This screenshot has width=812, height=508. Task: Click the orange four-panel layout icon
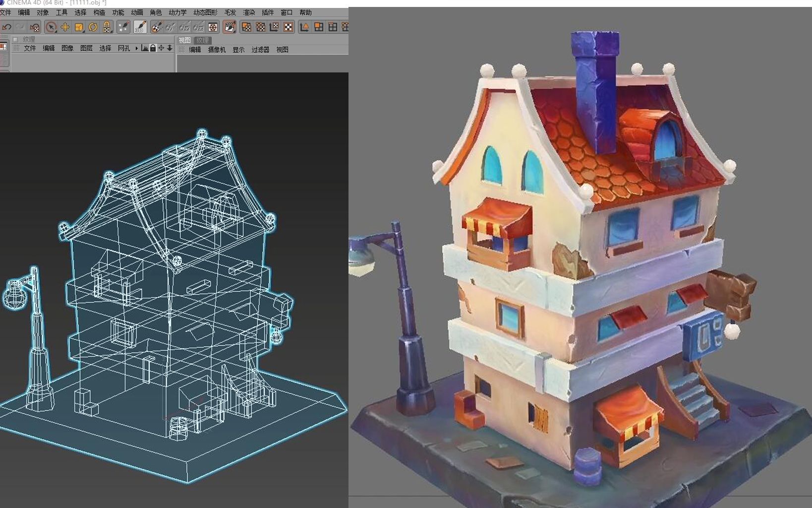(x=319, y=27)
